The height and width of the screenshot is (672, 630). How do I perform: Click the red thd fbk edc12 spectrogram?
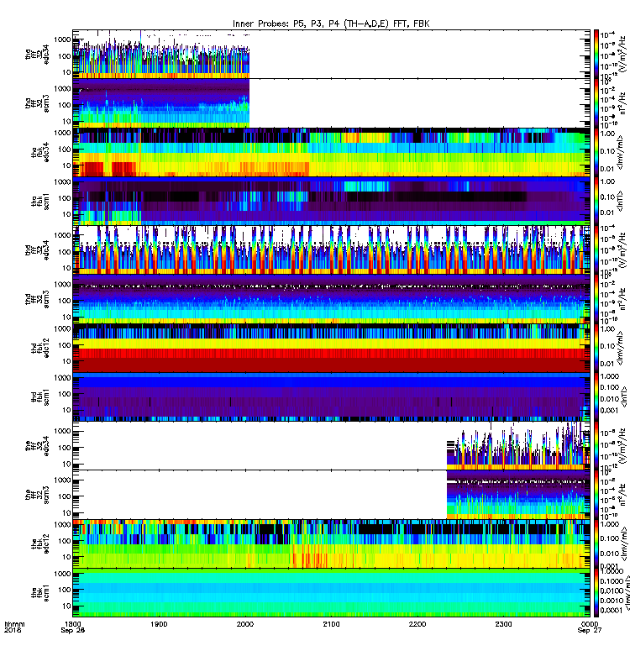click(x=331, y=348)
